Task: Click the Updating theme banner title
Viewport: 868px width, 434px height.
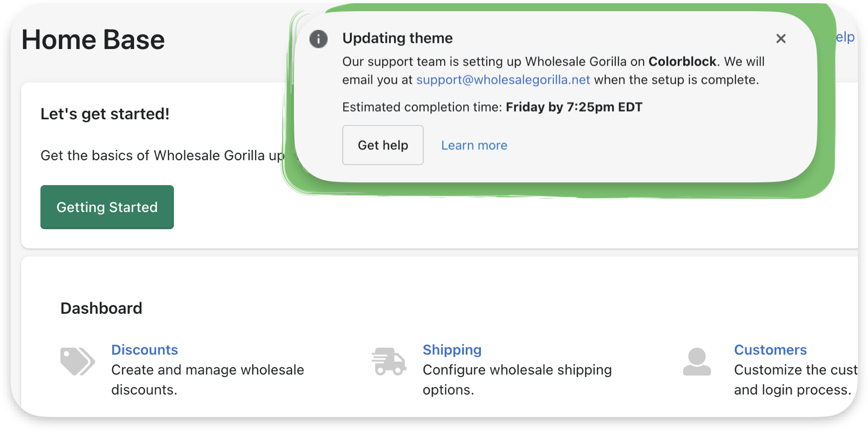Action: tap(398, 38)
